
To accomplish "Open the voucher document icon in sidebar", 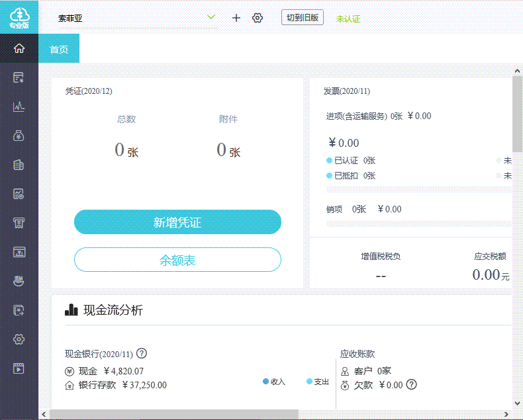I will (19, 77).
